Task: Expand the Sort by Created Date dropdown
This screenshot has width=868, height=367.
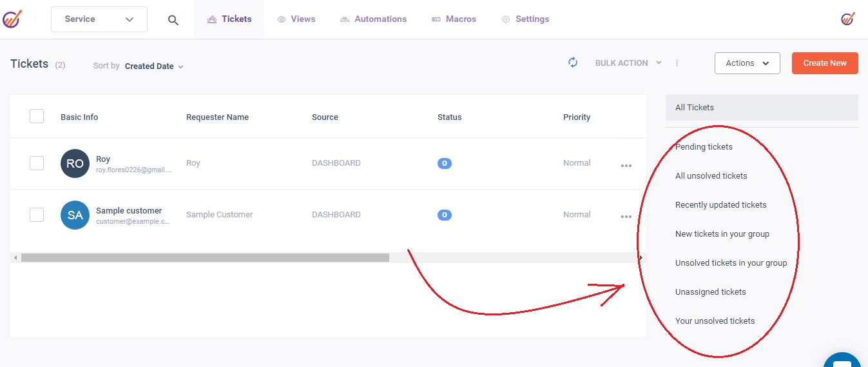Action: [154, 66]
